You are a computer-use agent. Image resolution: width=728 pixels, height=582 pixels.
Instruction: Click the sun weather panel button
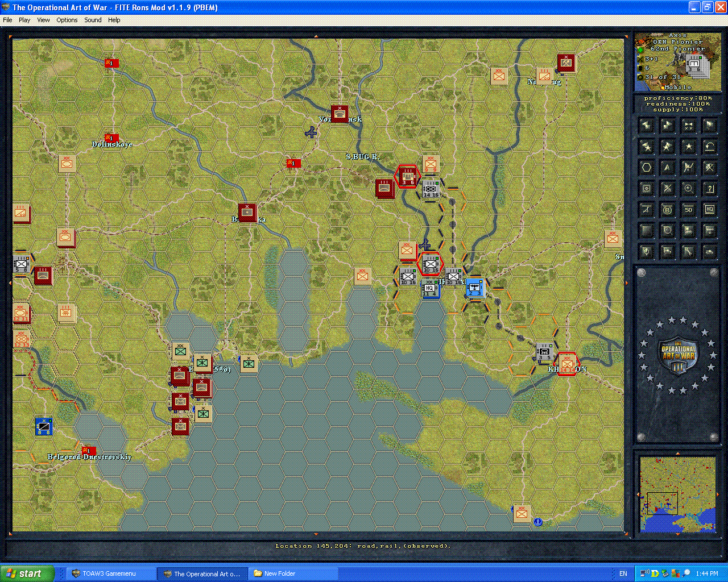point(688,231)
